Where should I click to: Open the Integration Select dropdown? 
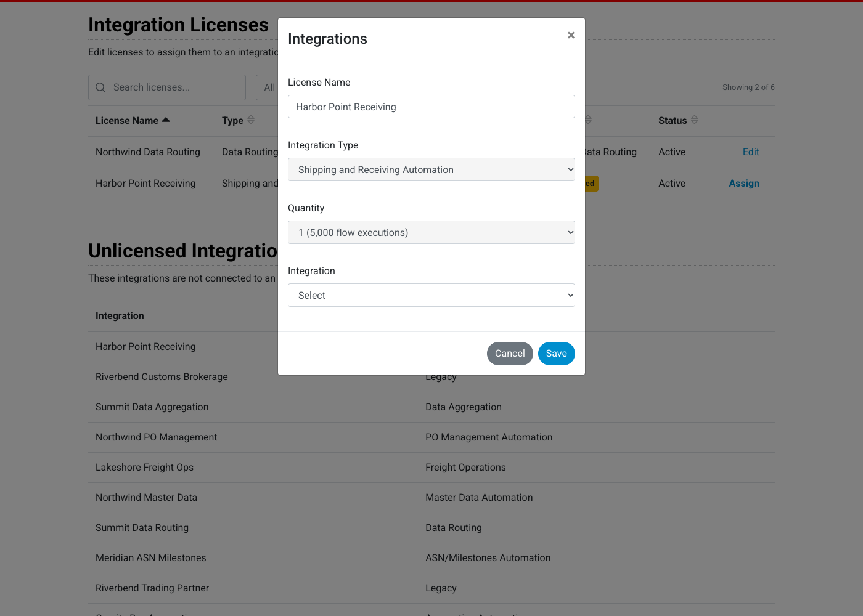pos(431,295)
